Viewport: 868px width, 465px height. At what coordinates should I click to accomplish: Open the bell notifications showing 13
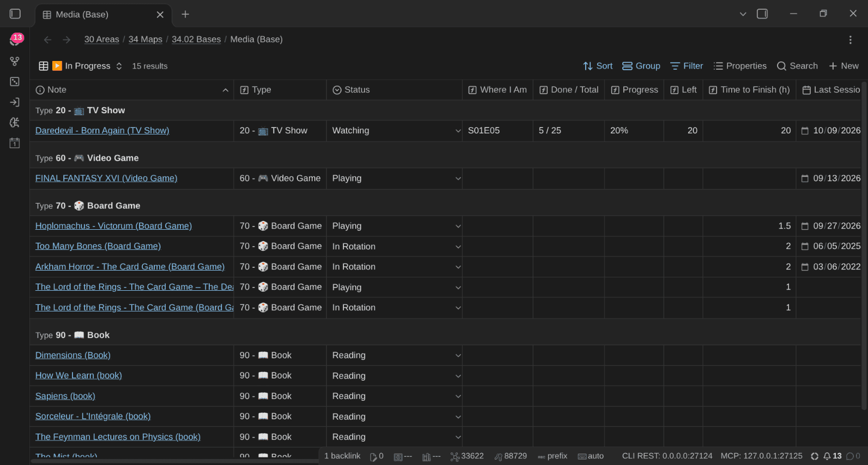[x=833, y=456]
